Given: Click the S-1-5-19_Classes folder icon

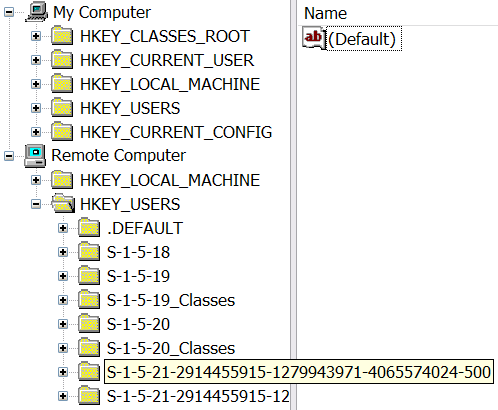Looking at the screenshot, I should point(89,300).
